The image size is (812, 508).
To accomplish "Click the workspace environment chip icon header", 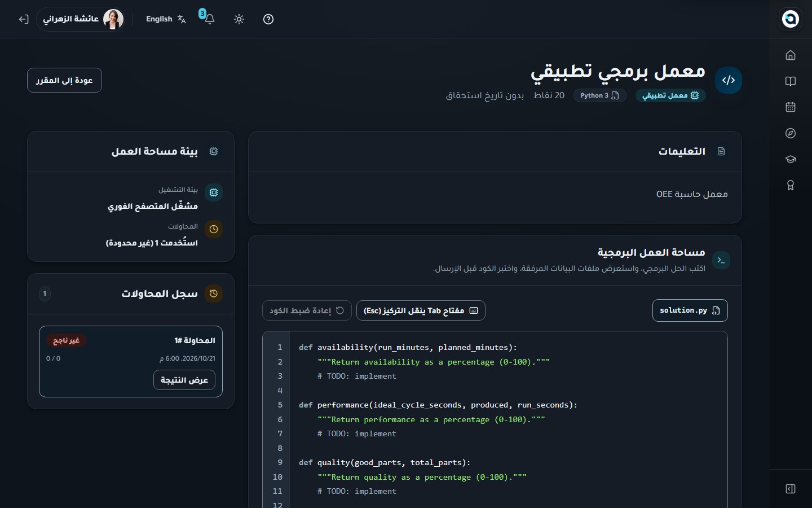I will click(214, 151).
